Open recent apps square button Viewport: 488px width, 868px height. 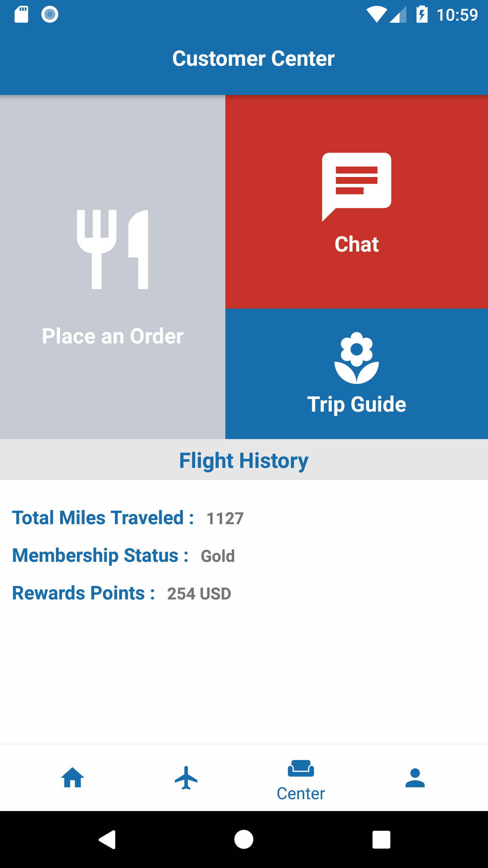(x=381, y=840)
